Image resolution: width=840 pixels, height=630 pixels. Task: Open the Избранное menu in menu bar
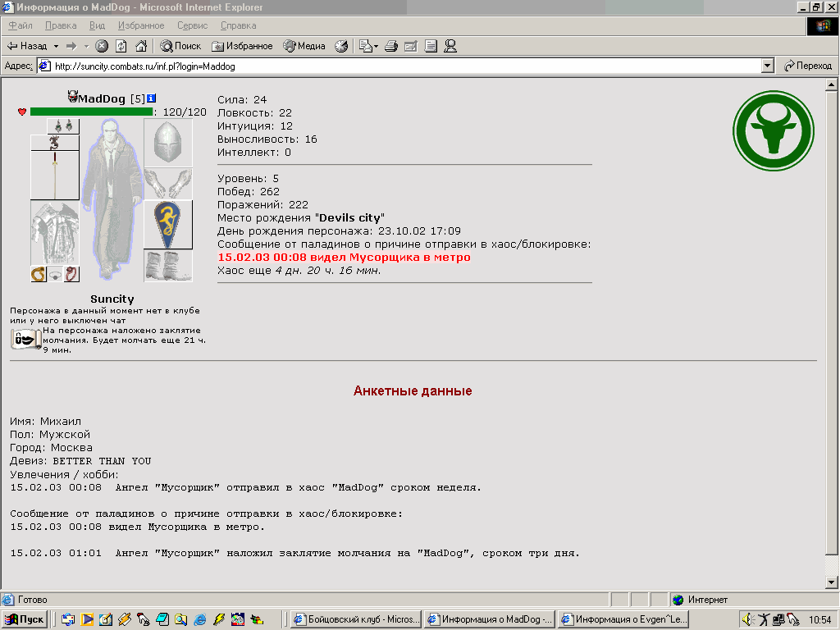(x=141, y=25)
